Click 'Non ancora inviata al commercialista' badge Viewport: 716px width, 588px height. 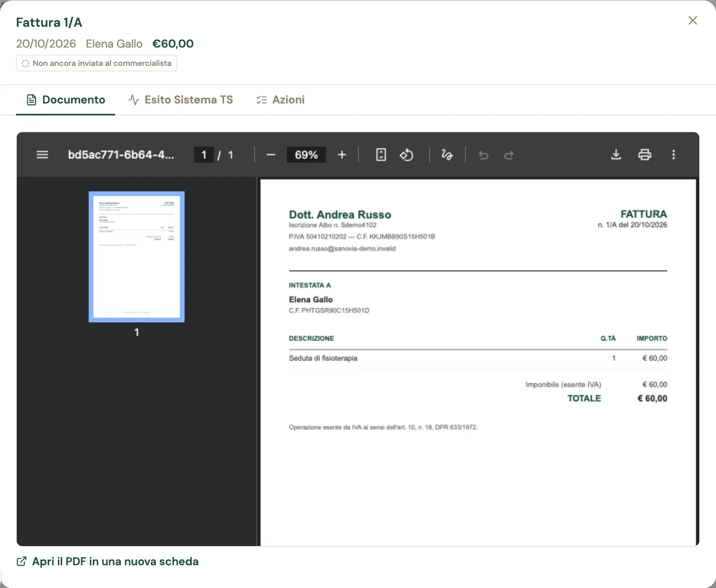click(x=97, y=63)
